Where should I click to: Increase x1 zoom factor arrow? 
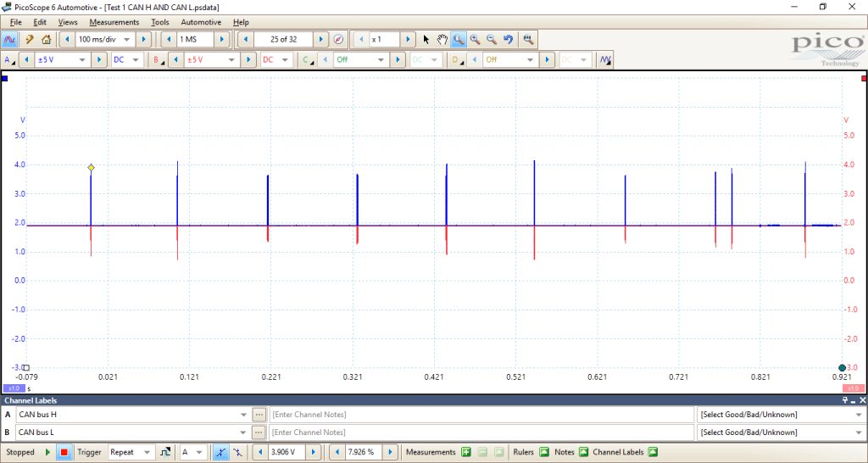click(408, 40)
